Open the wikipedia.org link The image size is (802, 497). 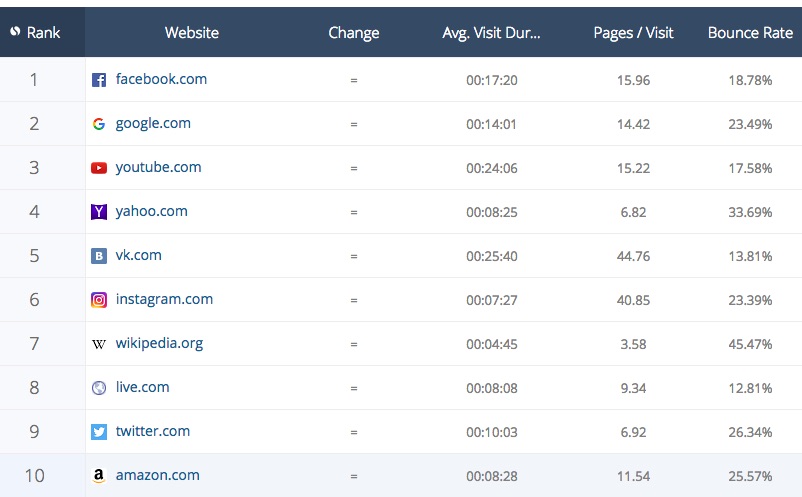click(x=159, y=344)
